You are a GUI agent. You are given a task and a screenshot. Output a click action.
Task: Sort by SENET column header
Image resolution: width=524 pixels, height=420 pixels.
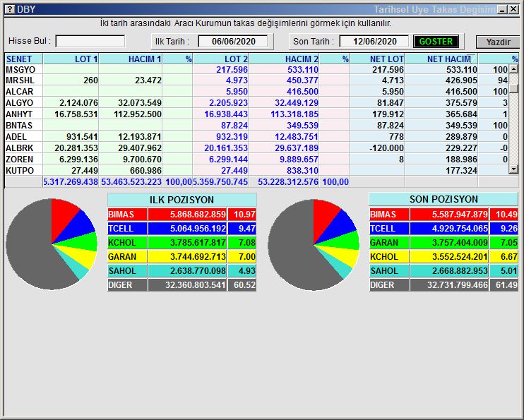pyautogui.click(x=23, y=59)
